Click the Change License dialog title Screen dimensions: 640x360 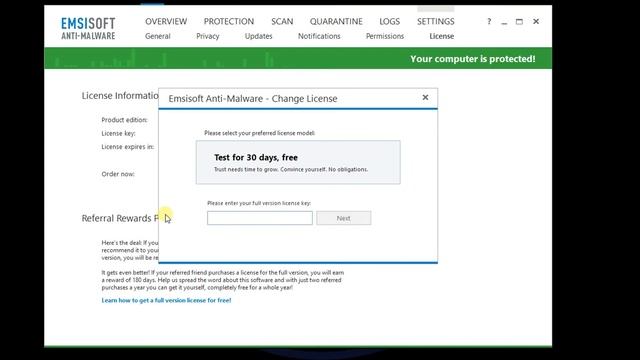pyautogui.click(x=253, y=99)
